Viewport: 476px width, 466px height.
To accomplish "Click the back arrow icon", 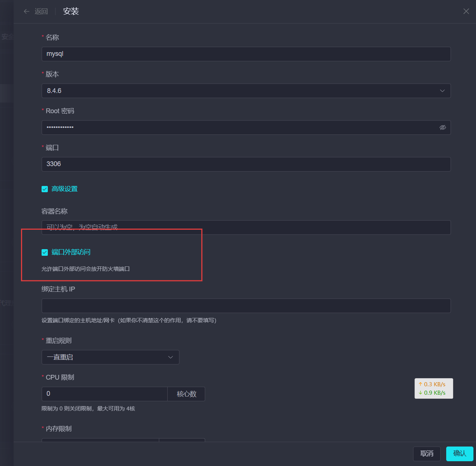I will 26,11.
